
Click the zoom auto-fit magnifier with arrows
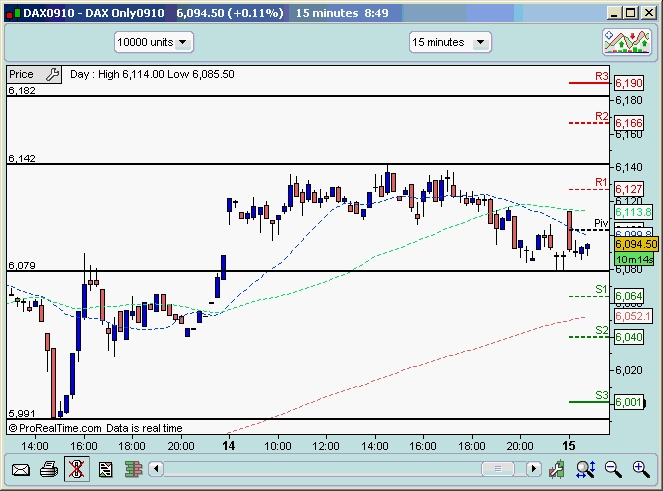(x=585, y=469)
